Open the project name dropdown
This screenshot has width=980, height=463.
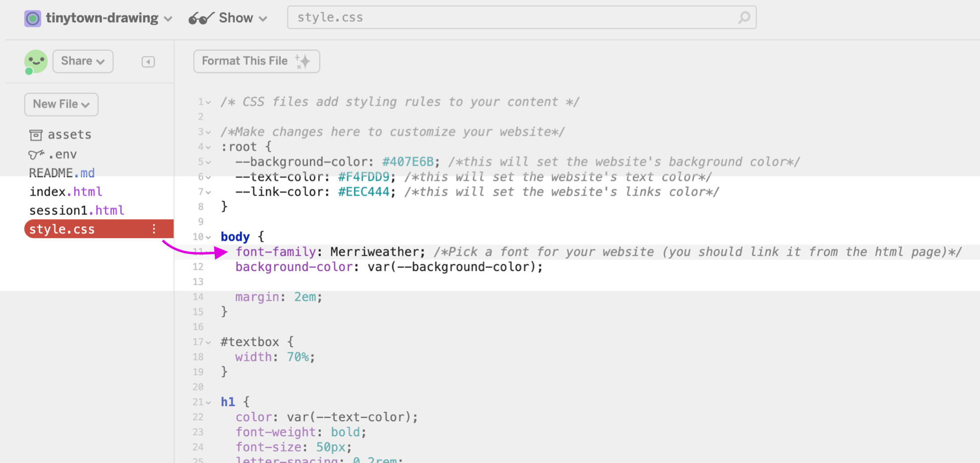click(169, 18)
